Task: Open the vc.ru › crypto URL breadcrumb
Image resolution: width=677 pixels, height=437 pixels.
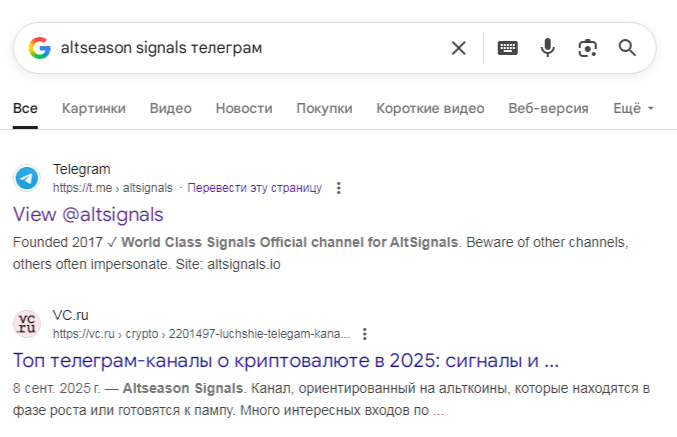Action: coord(201,334)
